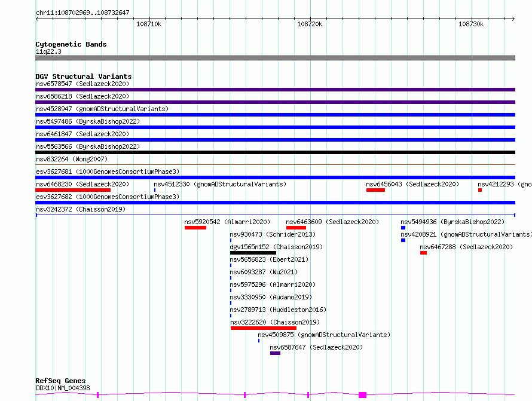Click the thin brown line under nsv832264

[x=275, y=165]
